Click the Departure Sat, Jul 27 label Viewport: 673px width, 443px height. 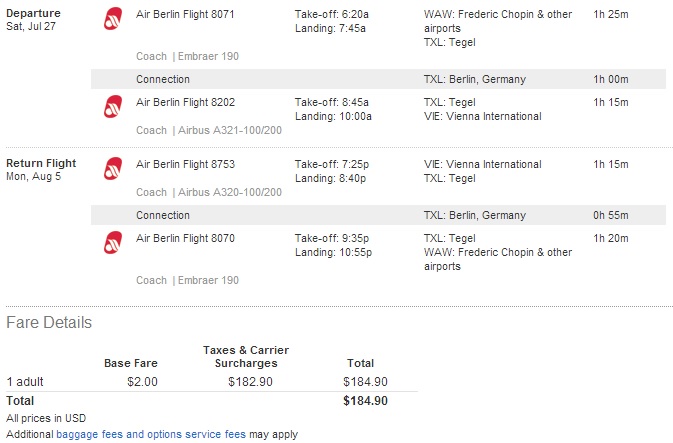click(33, 20)
